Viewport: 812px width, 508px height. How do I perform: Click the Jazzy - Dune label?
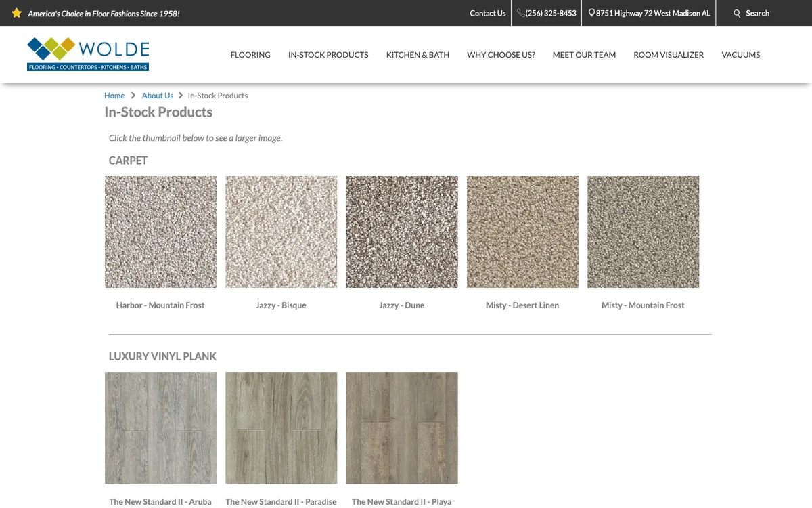(402, 305)
